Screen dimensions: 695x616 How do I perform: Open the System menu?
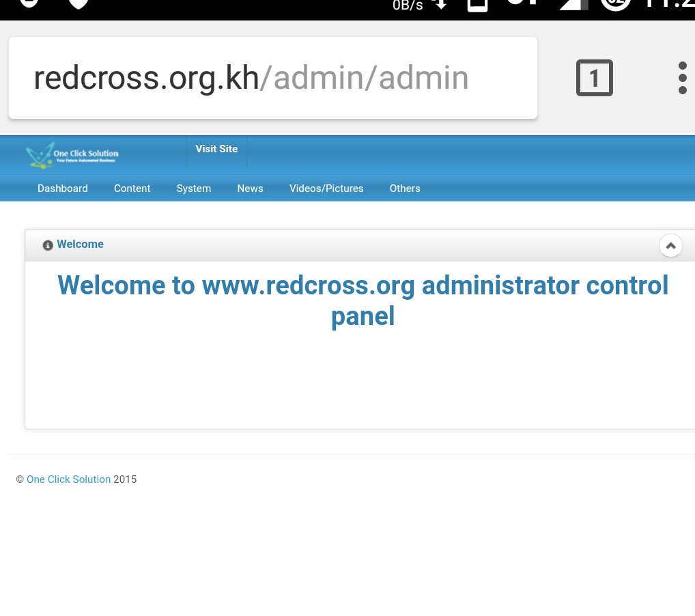pyautogui.click(x=193, y=188)
